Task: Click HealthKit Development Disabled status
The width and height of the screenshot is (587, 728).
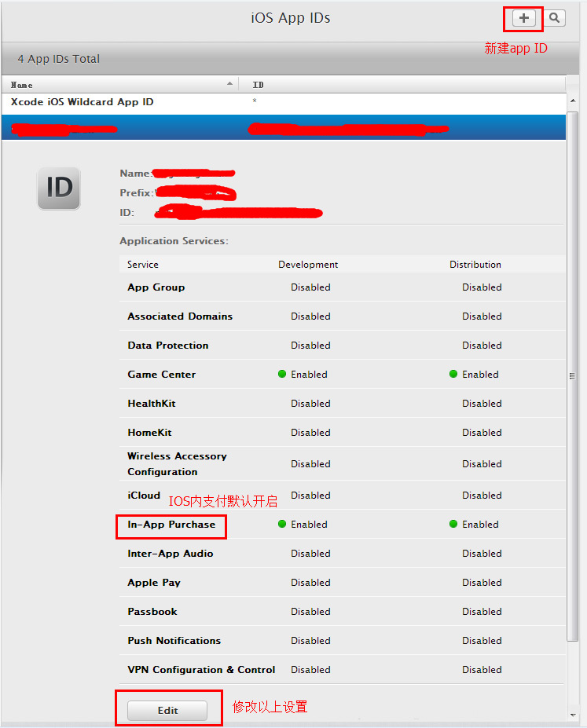Action: coord(310,404)
